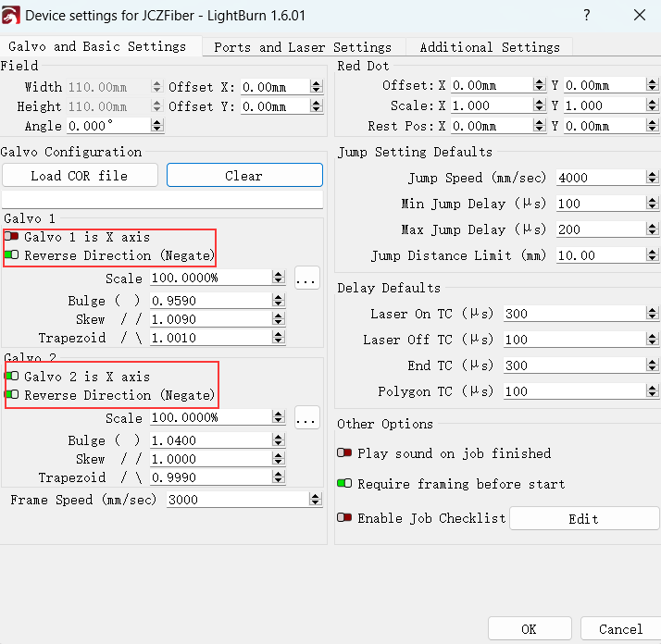Image resolution: width=661 pixels, height=644 pixels.
Task: Switch to Ports and Laser Settings tab
Action: [303, 47]
